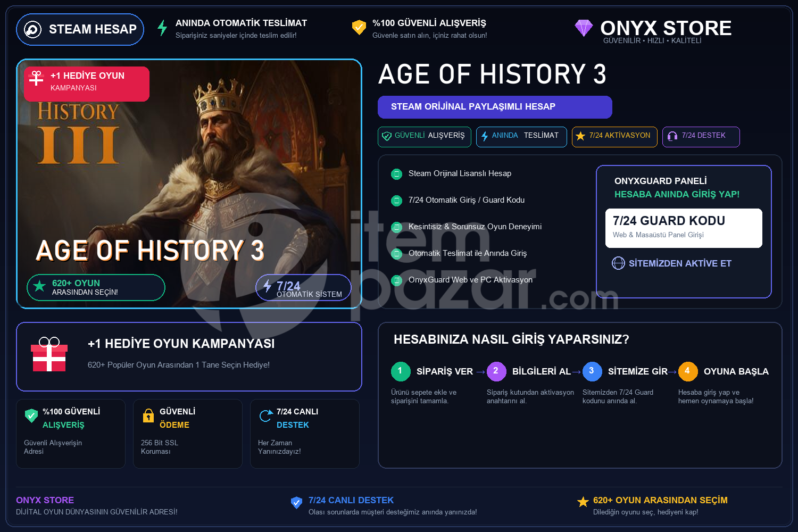Click the green lightning bolt delivery icon

click(x=162, y=28)
